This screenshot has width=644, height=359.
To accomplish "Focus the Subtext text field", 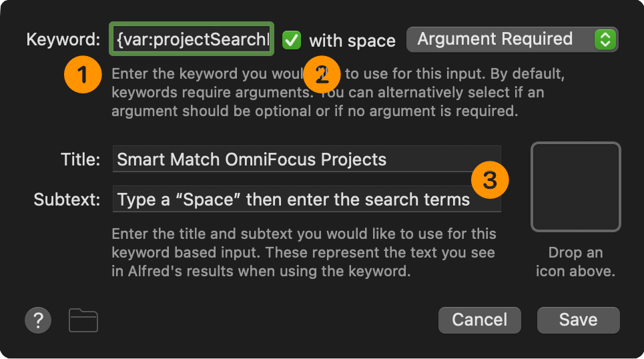I will coord(307,200).
